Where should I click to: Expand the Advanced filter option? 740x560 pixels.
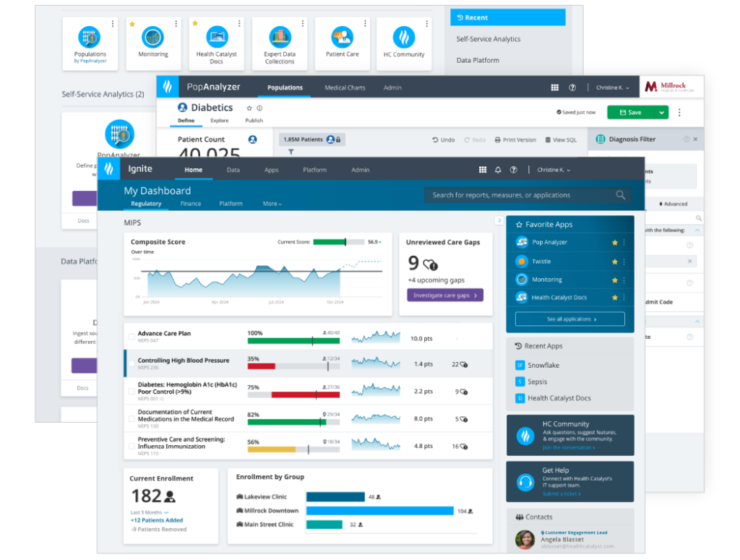673,204
